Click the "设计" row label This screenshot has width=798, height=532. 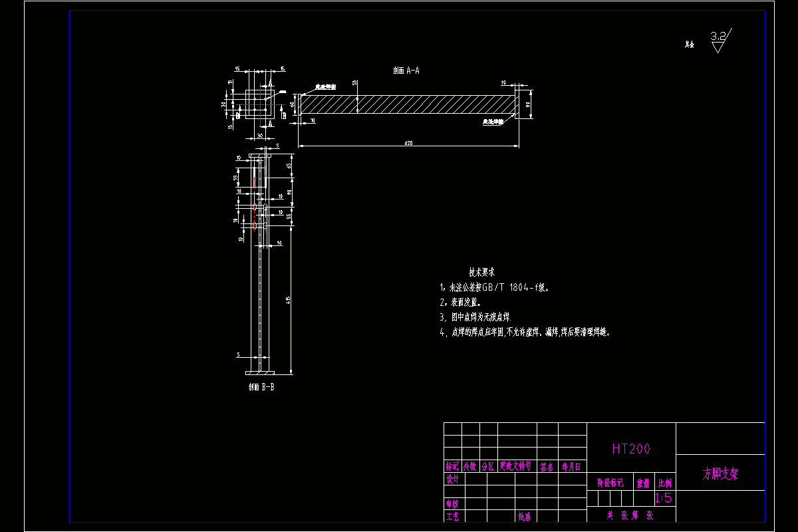[452, 479]
